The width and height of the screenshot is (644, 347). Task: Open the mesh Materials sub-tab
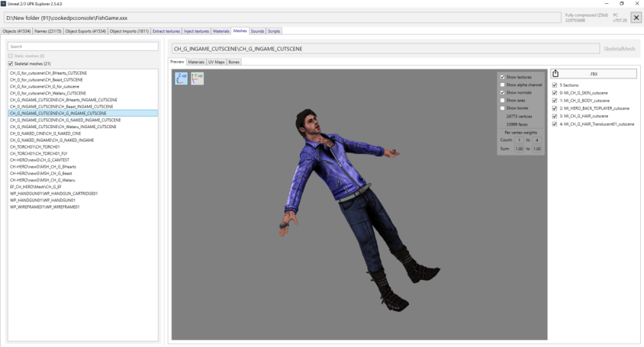click(x=196, y=62)
